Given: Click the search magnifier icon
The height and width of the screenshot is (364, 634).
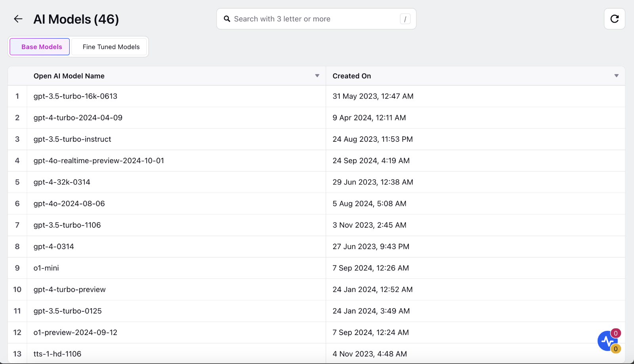Looking at the screenshot, I should pyautogui.click(x=227, y=19).
